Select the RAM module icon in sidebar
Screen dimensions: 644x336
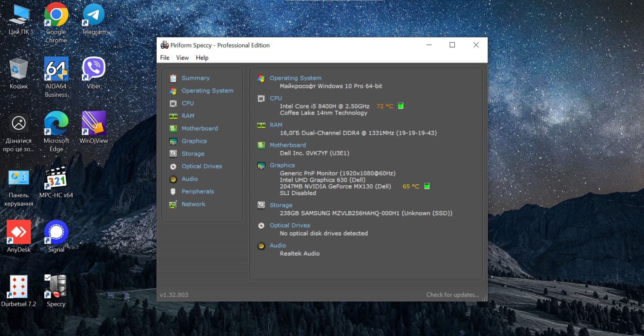(173, 116)
